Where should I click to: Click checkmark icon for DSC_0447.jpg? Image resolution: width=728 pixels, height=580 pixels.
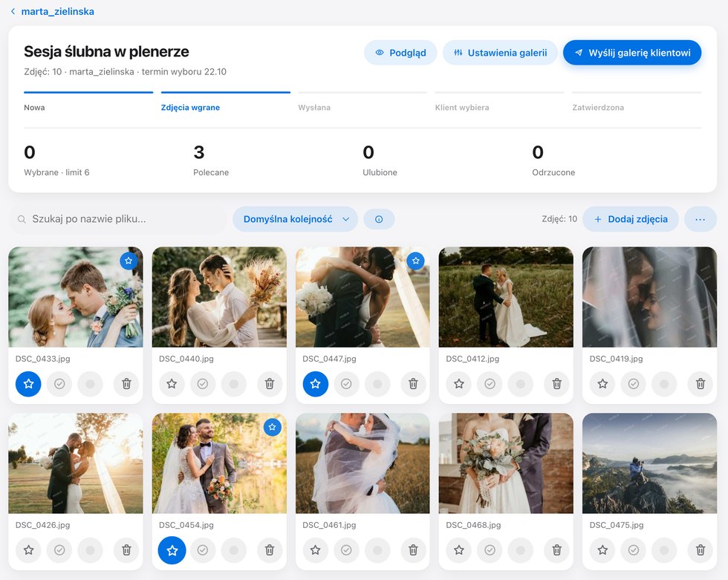346,384
